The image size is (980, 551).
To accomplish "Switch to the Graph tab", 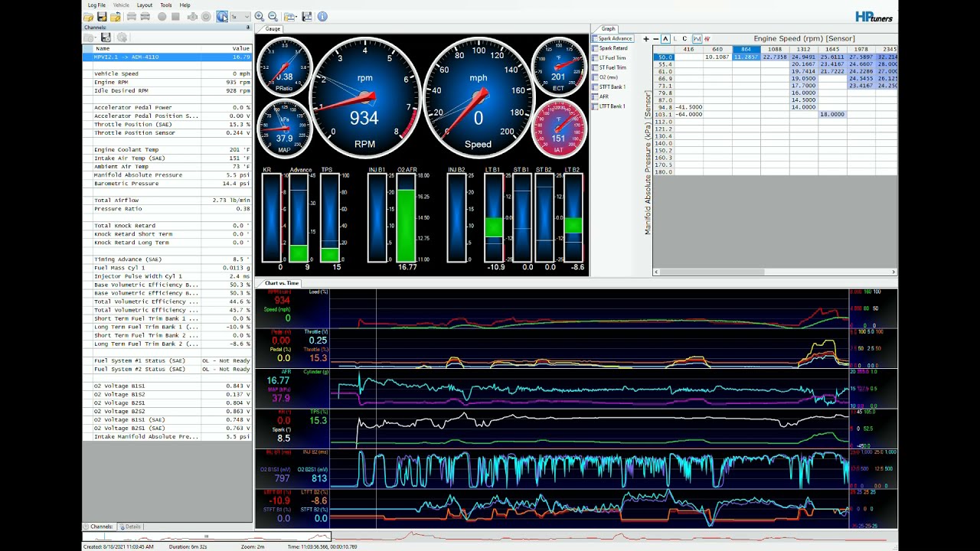I will pyautogui.click(x=608, y=29).
